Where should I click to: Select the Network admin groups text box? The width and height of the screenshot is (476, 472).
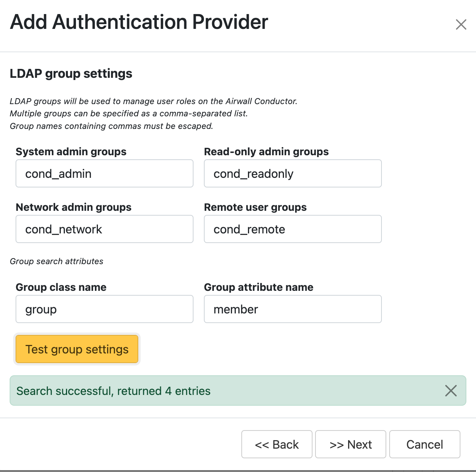pos(104,229)
